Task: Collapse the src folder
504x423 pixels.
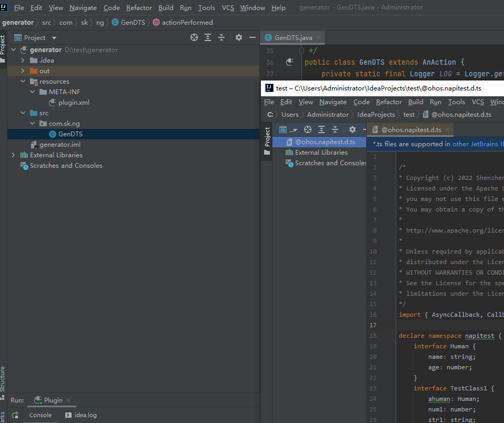Action: point(23,113)
